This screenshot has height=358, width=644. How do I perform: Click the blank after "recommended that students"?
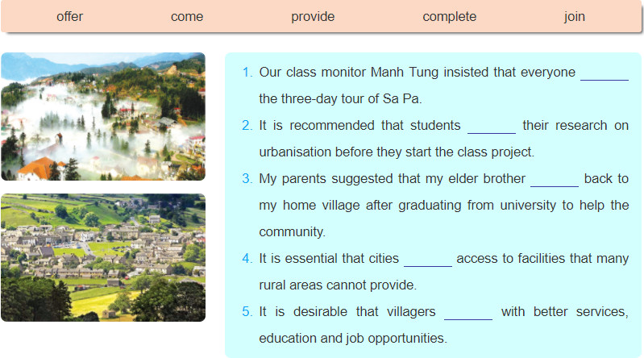click(x=492, y=127)
